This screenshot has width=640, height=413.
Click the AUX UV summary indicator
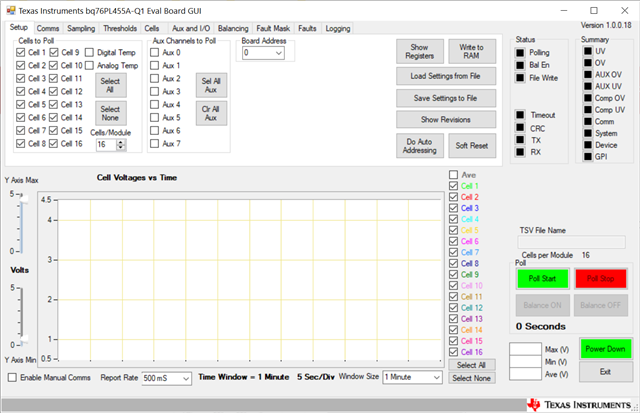588,86
